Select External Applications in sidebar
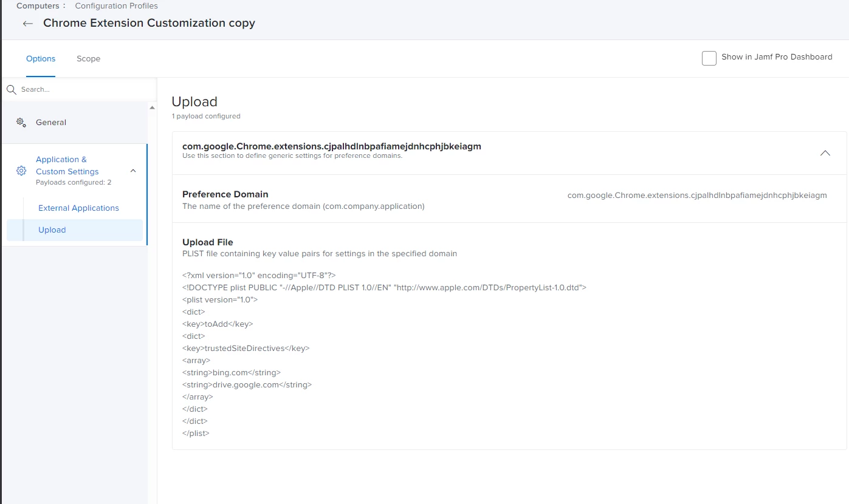This screenshot has height=504, width=849. coord(78,208)
